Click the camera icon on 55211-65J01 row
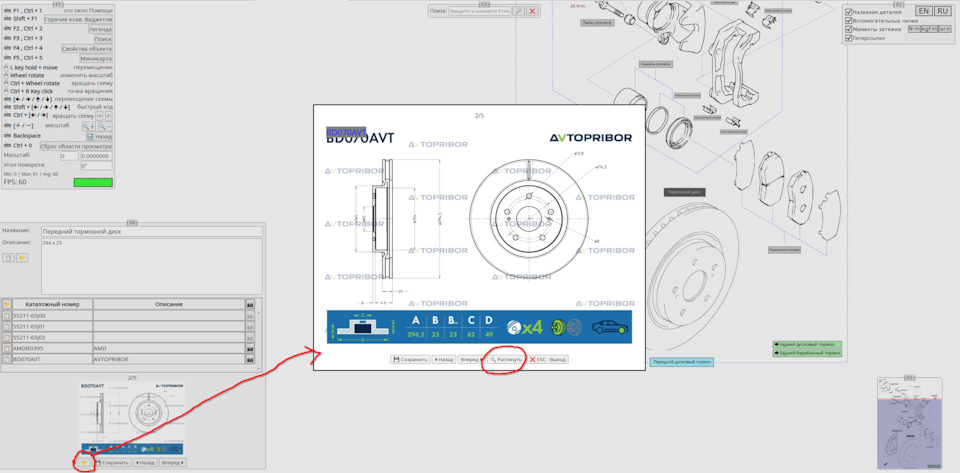This screenshot has height=473, width=960. click(x=250, y=326)
